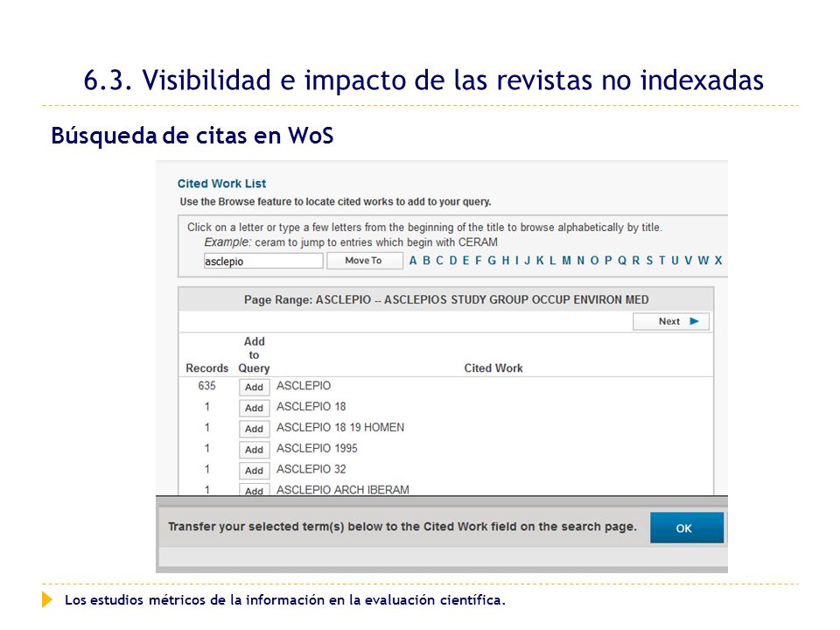Image resolution: width=840 pixels, height=630 pixels.
Task: Add ASCLEPIO 32 to the query
Action: point(254,471)
